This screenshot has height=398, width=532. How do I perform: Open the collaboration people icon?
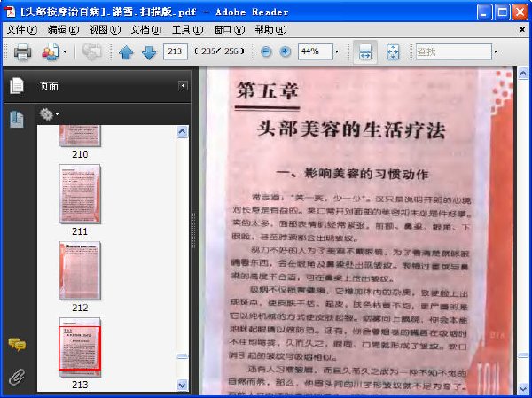coord(51,52)
